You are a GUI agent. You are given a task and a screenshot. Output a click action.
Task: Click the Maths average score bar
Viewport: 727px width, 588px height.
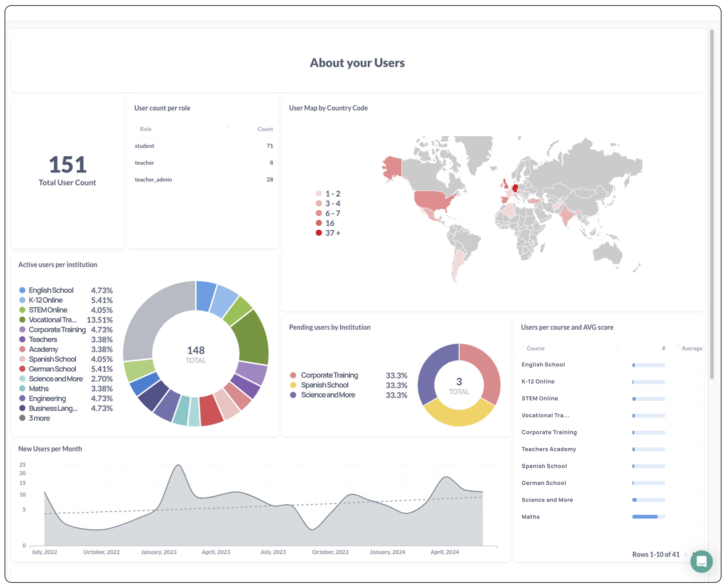[648, 517]
